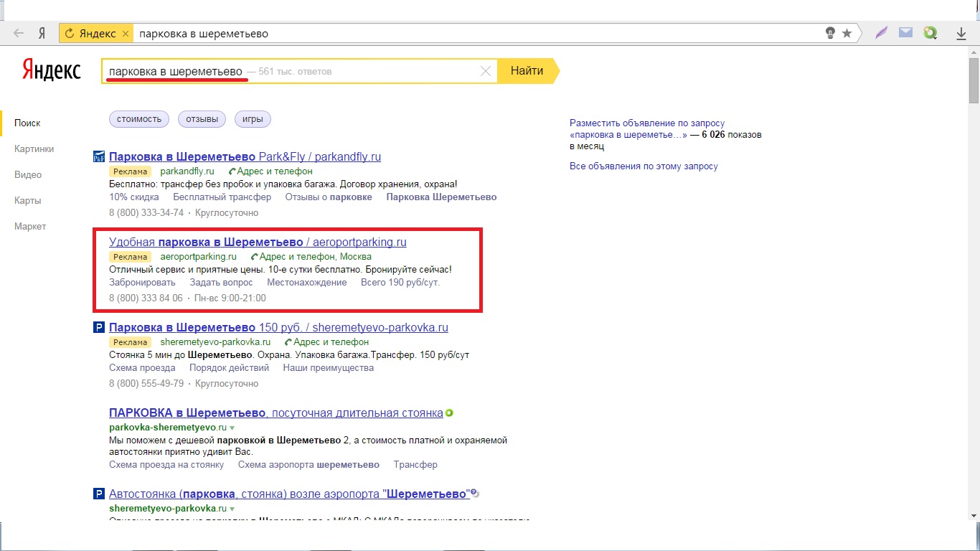Viewport: 980px width, 551px height.
Task: Open 'Все объявления по этому запросу' link
Action: [644, 166]
